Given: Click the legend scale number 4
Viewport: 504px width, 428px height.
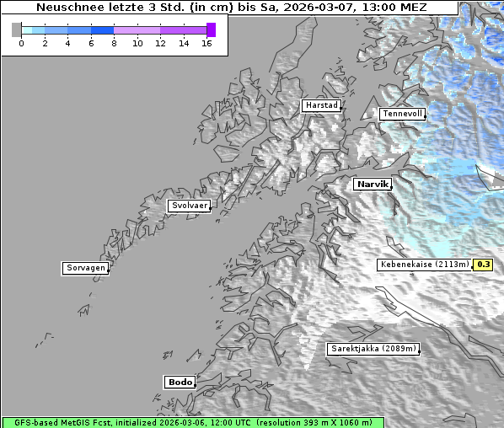Looking at the screenshot, I should 67,43.
